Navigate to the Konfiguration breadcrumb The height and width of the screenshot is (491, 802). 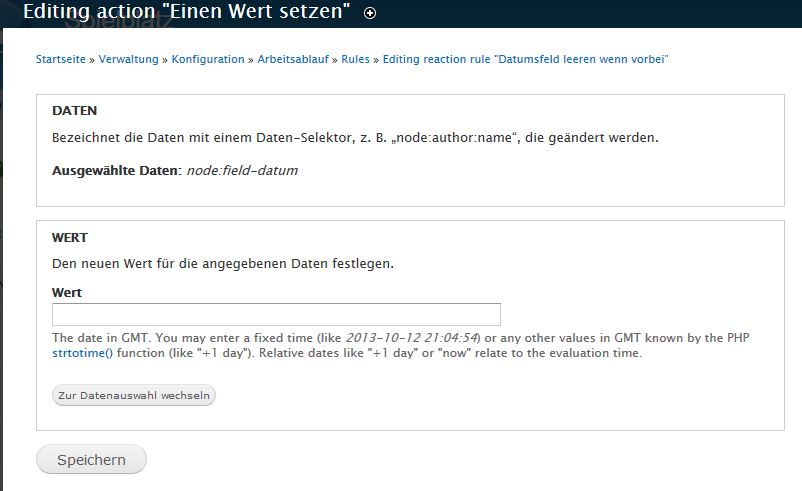208,59
